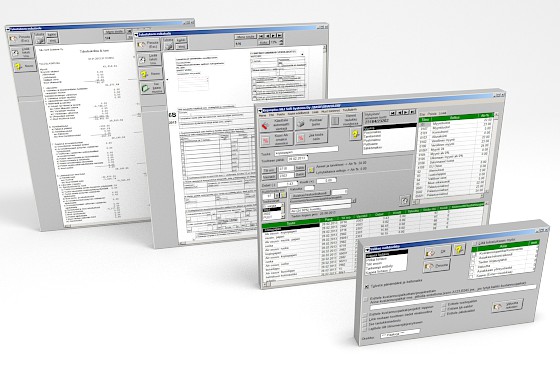Open the system menu arrow of front dialog
560x373 pixels.
368,250
